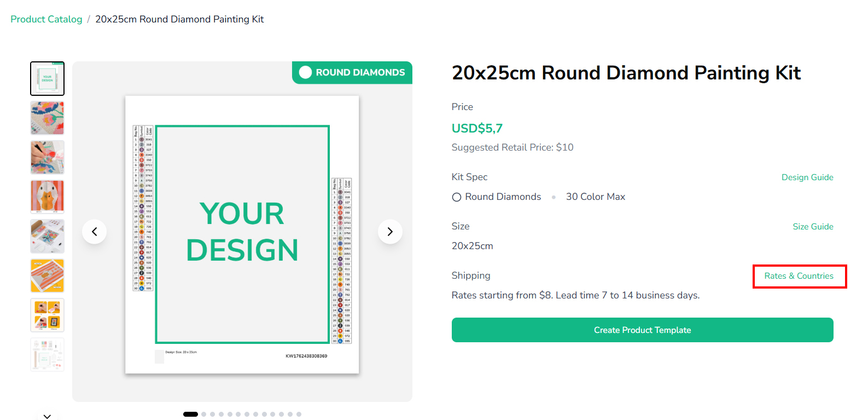Open Product Catalog breadcrumb link
The width and height of the screenshot is (868, 420).
coord(46,19)
